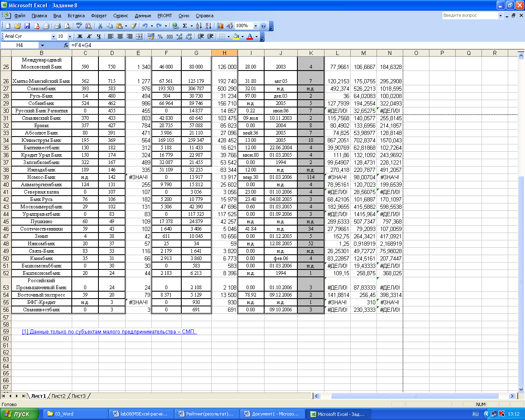Toggle underline (Ч) formatting

click(x=99, y=37)
